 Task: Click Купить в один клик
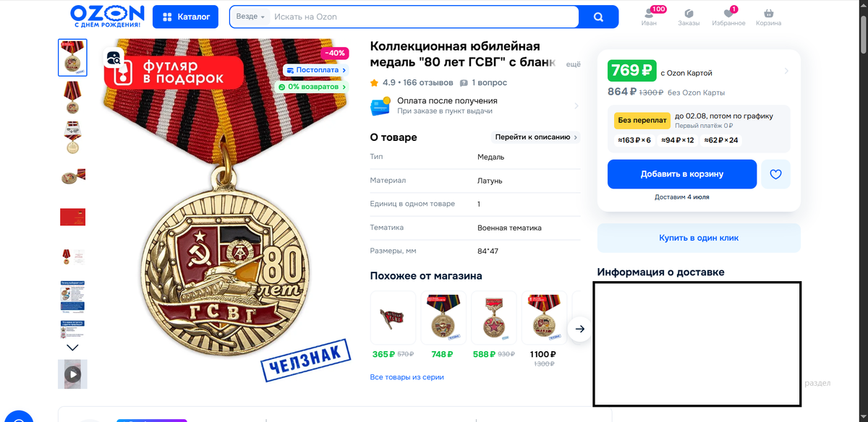click(x=699, y=238)
